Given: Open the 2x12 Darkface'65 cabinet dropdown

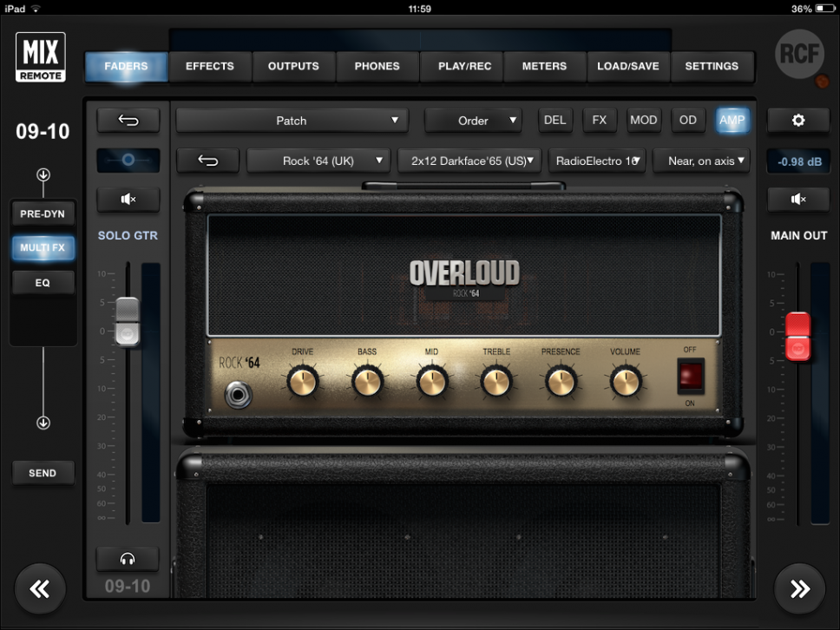Looking at the screenshot, I should (469, 161).
